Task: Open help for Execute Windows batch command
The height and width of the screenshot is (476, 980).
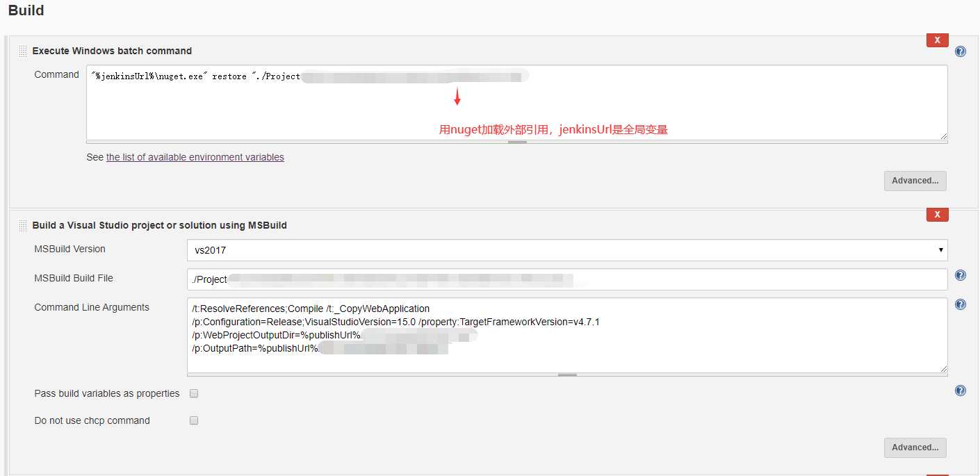Action: 961,51
